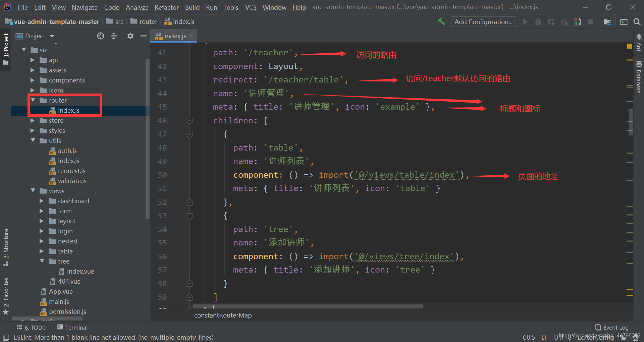The width and height of the screenshot is (644, 342).
Task: Expand the api folder
Action: [33, 60]
